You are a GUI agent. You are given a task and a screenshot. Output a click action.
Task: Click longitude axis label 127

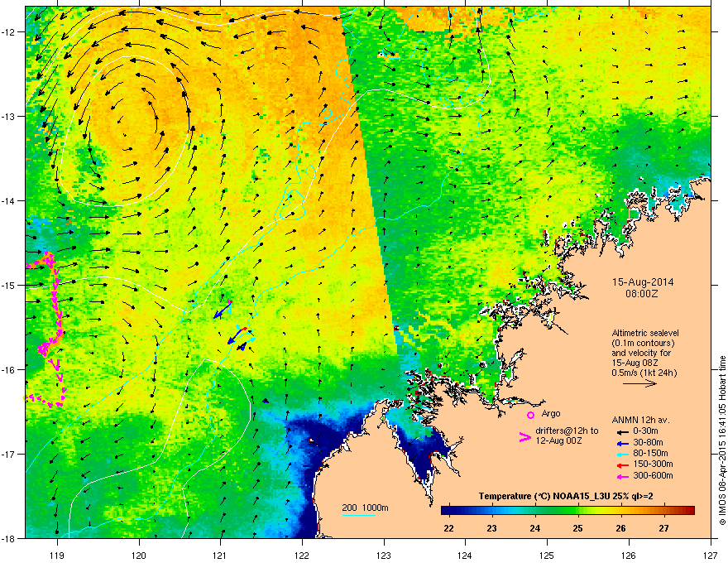tap(711, 555)
